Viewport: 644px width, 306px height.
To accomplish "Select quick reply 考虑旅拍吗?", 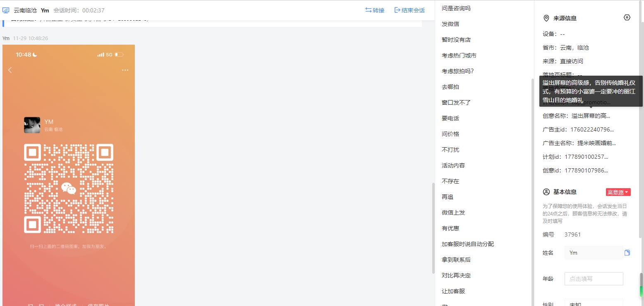I will pos(458,71).
